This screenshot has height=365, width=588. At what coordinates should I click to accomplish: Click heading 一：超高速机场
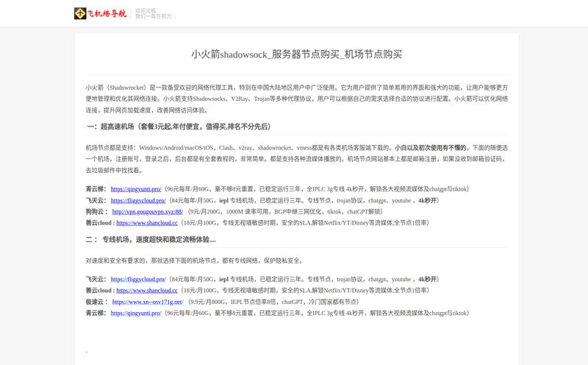coord(179,127)
